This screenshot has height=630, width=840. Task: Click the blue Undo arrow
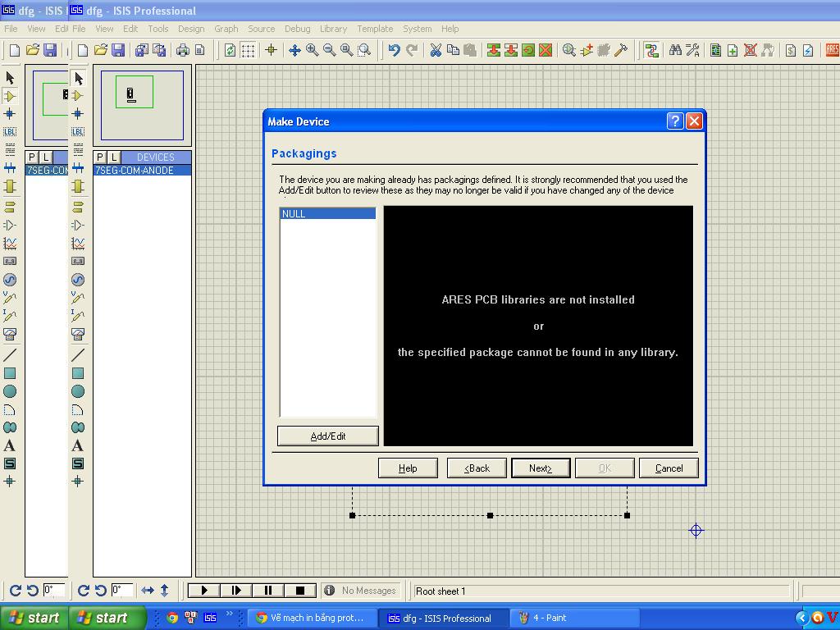[x=395, y=50]
